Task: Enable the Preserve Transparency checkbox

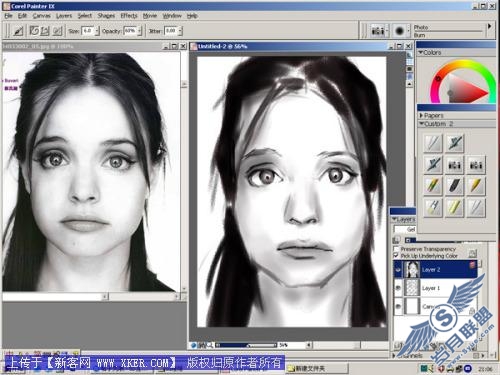Action: click(396, 249)
